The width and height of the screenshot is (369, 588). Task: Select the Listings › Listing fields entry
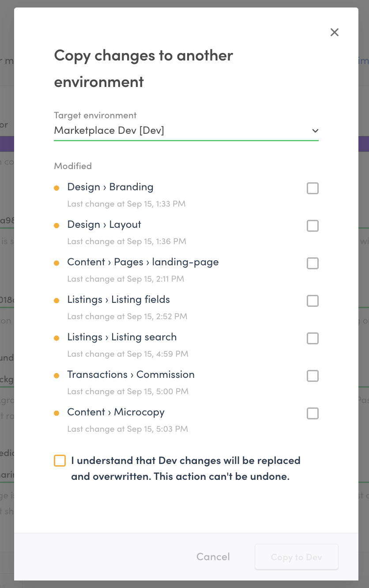click(118, 300)
